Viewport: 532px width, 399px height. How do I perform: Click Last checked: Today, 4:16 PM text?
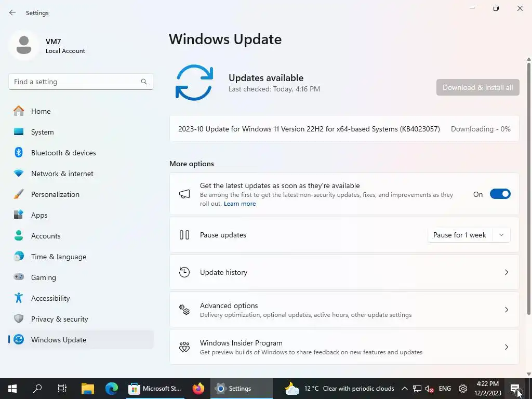click(274, 89)
